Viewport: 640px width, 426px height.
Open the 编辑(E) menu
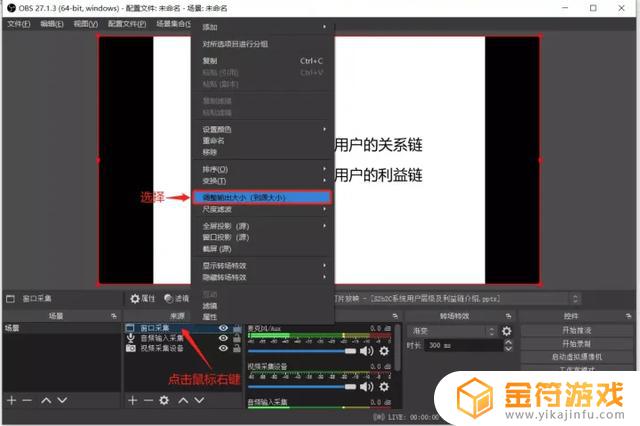click(52, 24)
